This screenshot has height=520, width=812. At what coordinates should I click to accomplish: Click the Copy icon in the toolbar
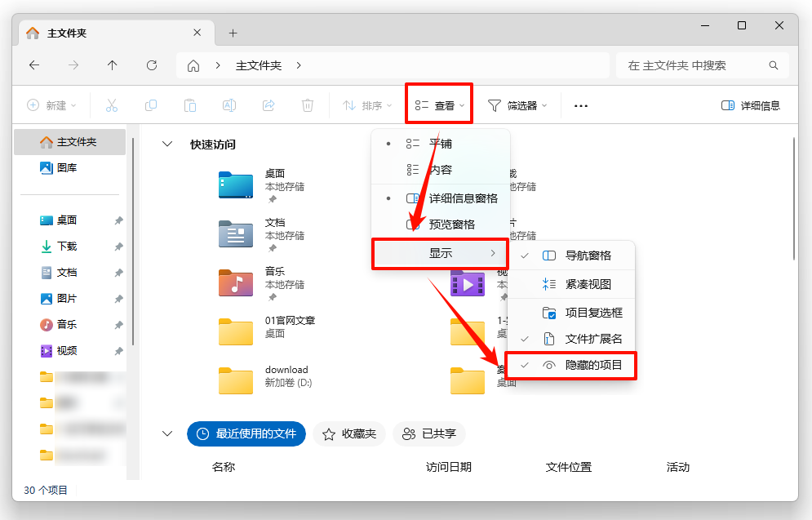(151, 105)
